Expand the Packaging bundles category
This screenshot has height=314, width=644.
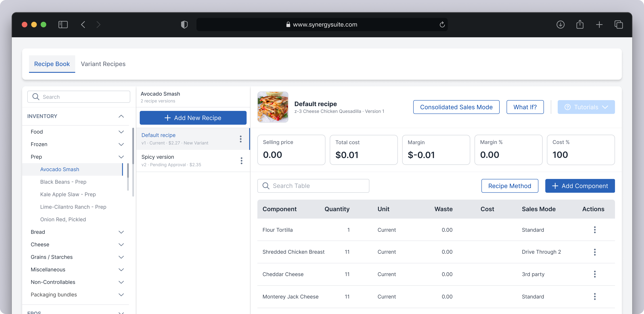[121, 295]
